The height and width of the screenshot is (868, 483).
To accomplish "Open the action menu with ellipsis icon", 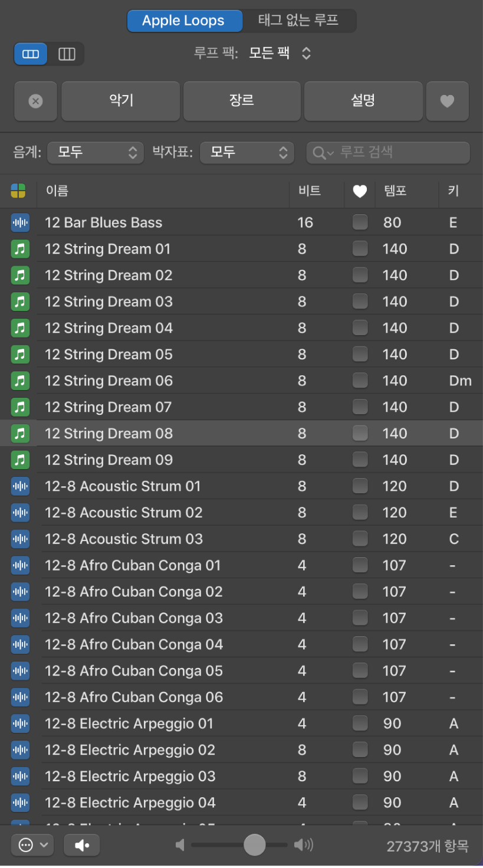I will [x=32, y=845].
